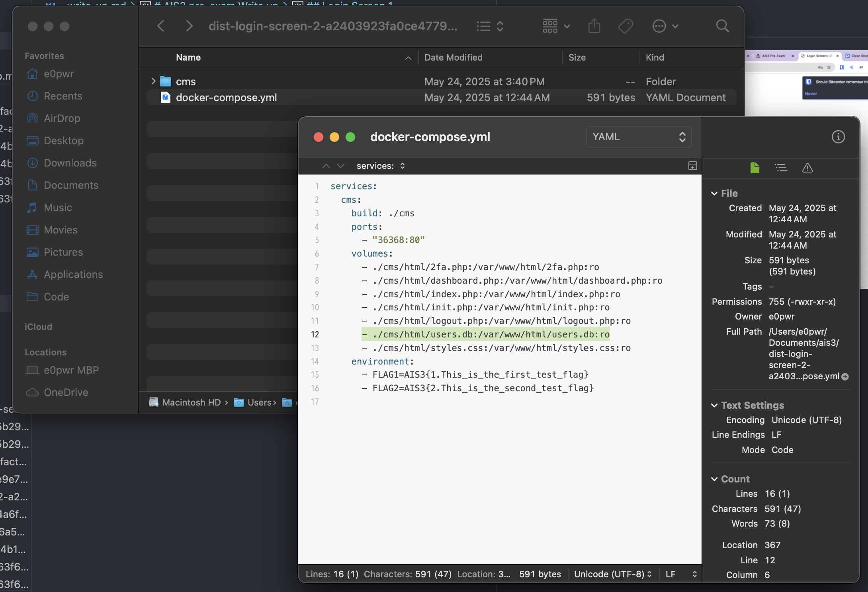Go back with Finder back arrow
Image resolution: width=868 pixels, height=592 pixels.
pyautogui.click(x=161, y=26)
